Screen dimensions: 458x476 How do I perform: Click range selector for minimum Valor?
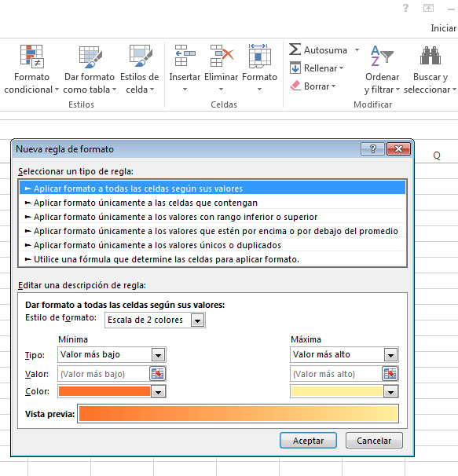157,374
